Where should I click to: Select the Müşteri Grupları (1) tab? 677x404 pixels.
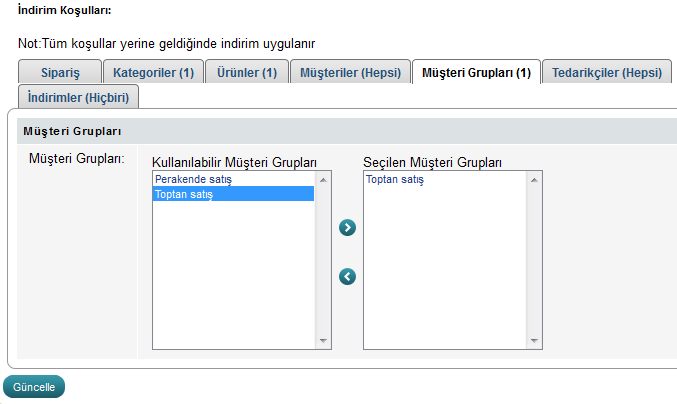pyautogui.click(x=476, y=73)
